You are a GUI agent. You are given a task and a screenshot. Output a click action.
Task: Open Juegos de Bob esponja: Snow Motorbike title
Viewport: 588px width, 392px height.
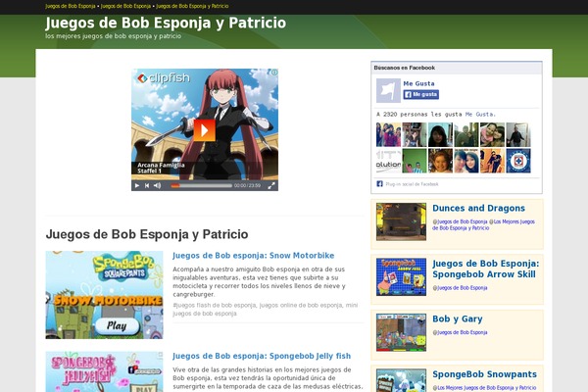click(254, 256)
